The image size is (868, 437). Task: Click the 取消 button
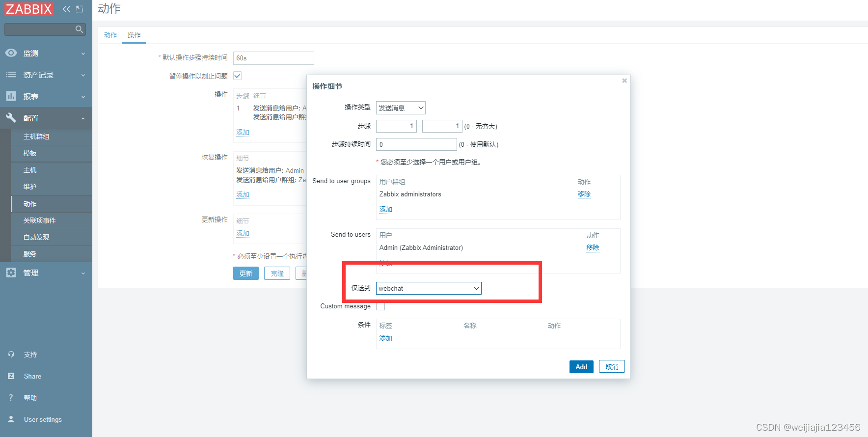pyautogui.click(x=612, y=367)
